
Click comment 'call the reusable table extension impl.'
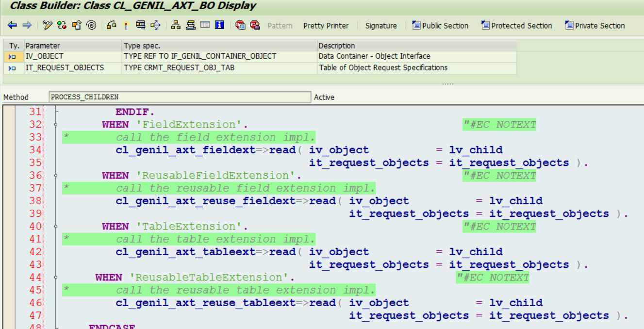coord(246,290)
